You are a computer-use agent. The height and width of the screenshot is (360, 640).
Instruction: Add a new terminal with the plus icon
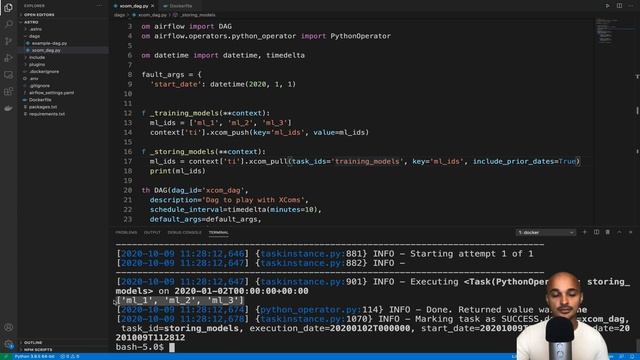(x=584, y=232)
